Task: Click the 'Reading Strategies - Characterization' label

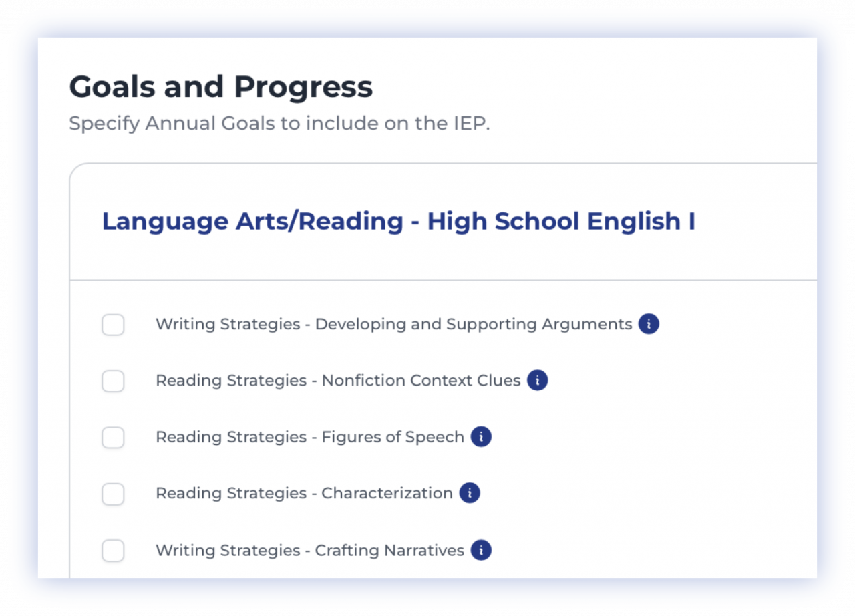Action: (x=304, y=494)
